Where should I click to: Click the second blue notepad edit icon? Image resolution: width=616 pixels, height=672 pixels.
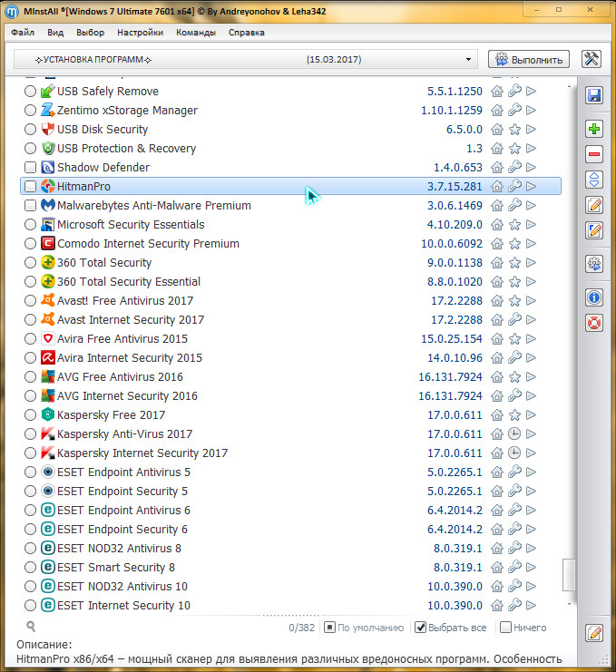[x=594, y=230]
